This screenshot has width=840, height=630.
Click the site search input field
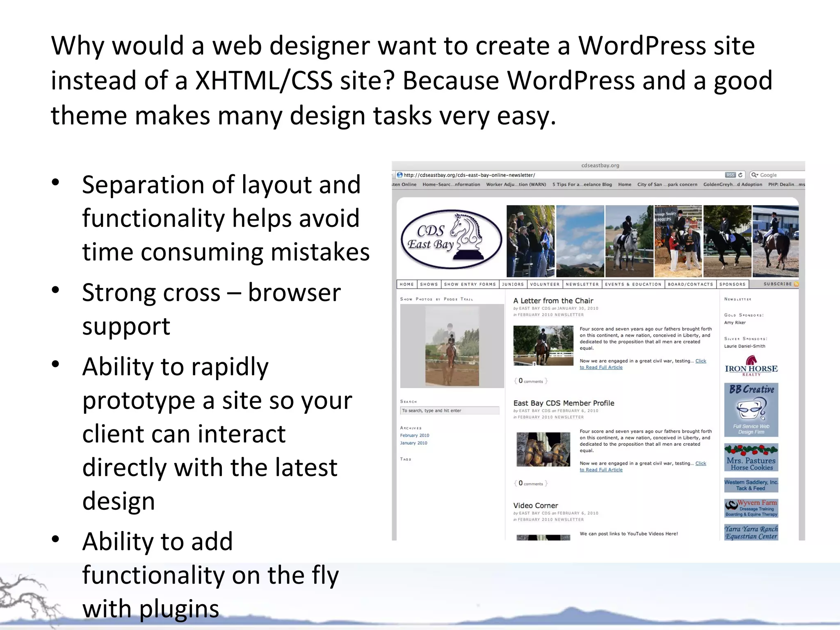point(450,411)
